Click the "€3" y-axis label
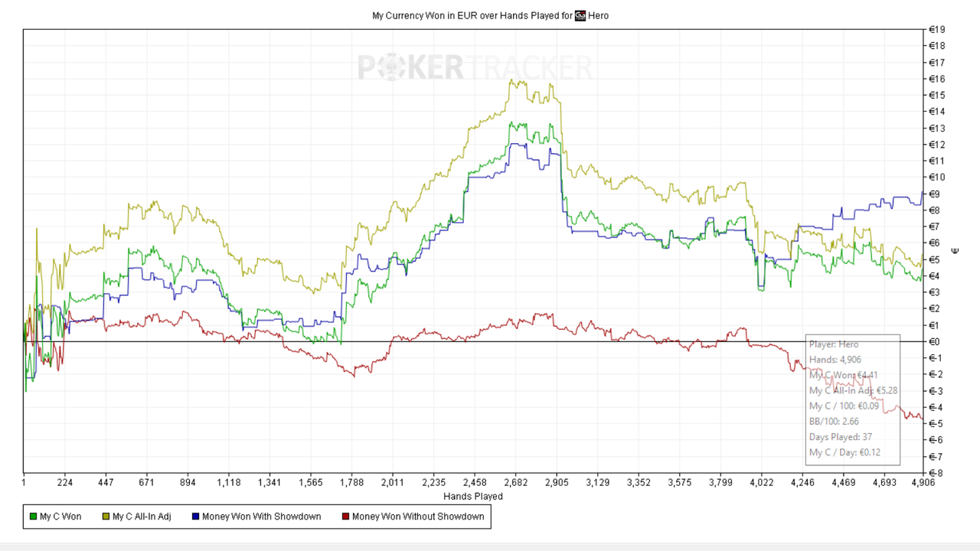 (x=934, y=292)
